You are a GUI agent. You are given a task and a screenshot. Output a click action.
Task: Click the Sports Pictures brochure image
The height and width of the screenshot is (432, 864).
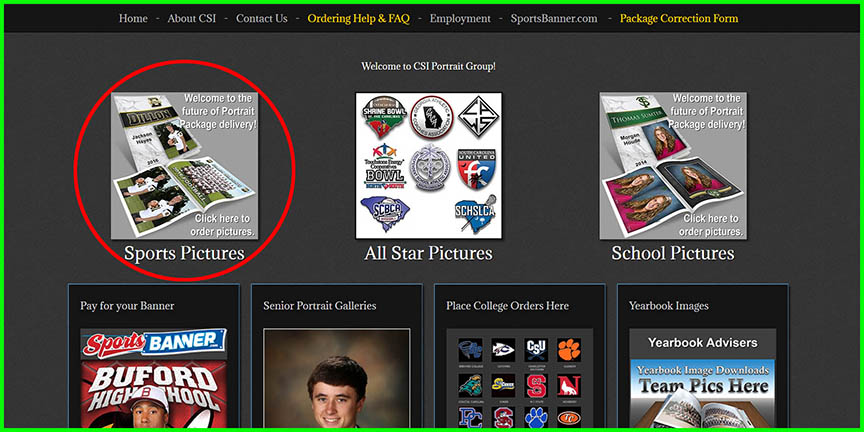click(185, 165)
